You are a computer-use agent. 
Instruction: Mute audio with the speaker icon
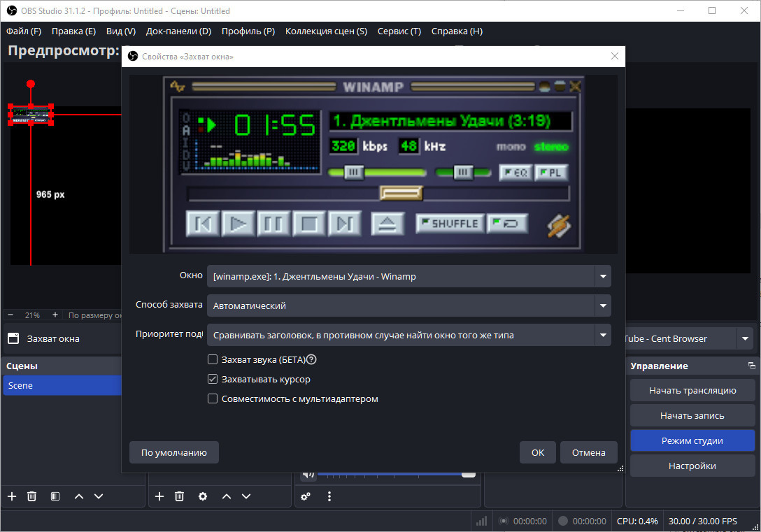click(x=308, y=475)
